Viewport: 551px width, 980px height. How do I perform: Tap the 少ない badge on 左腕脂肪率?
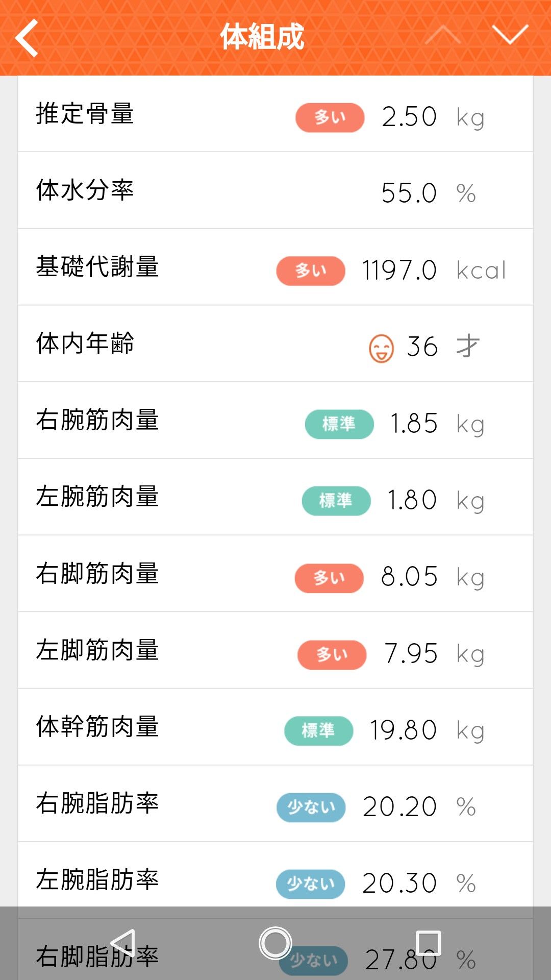(310, 884)
